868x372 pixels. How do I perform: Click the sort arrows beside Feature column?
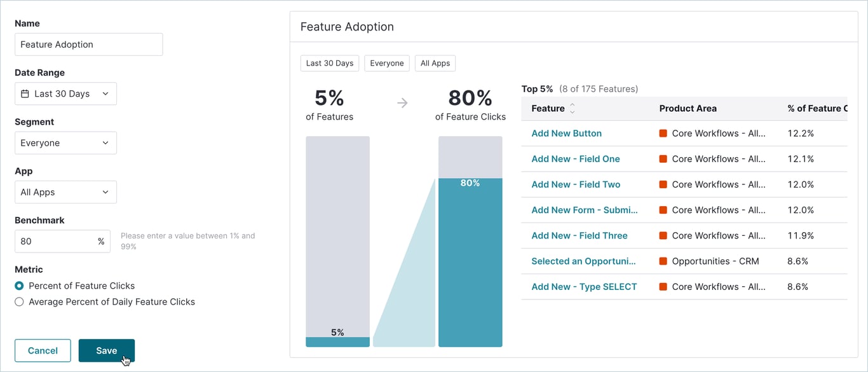point(572,109)
